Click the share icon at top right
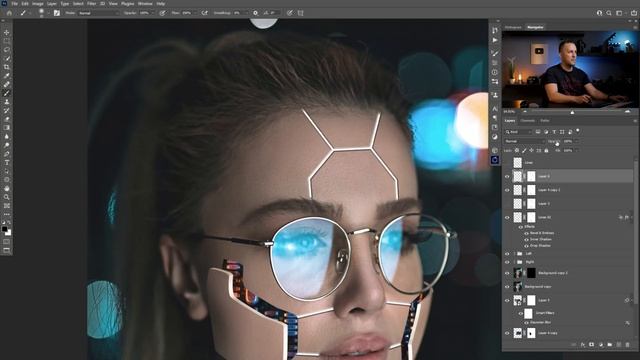This screenshot has width=640, height=360. (x=634, y=13)
